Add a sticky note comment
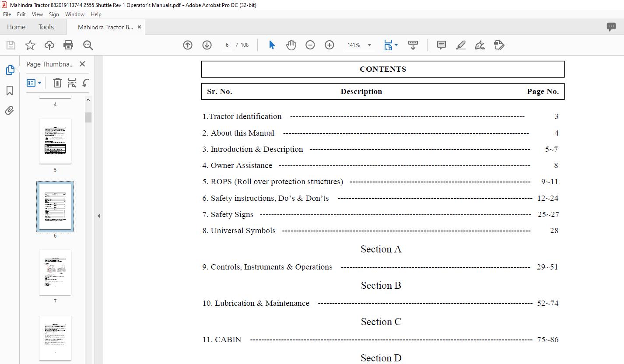The height and width of the screenshot is (364, 624). (x=442, y=45)
